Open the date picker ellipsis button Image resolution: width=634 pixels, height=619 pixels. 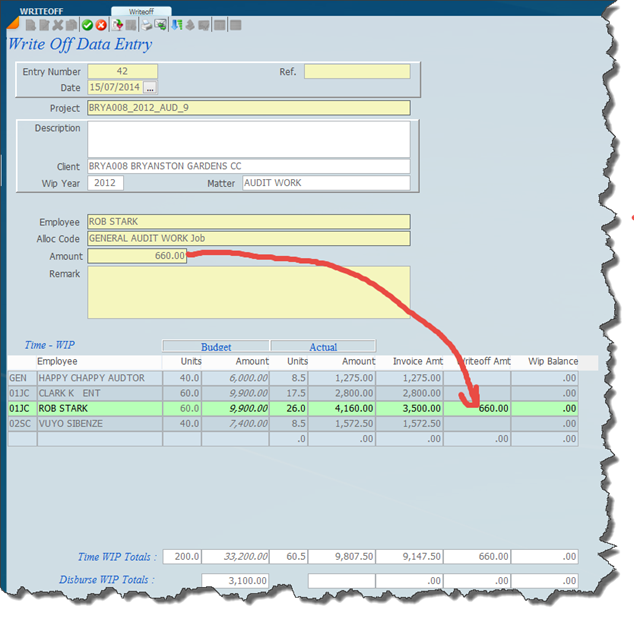150,88
